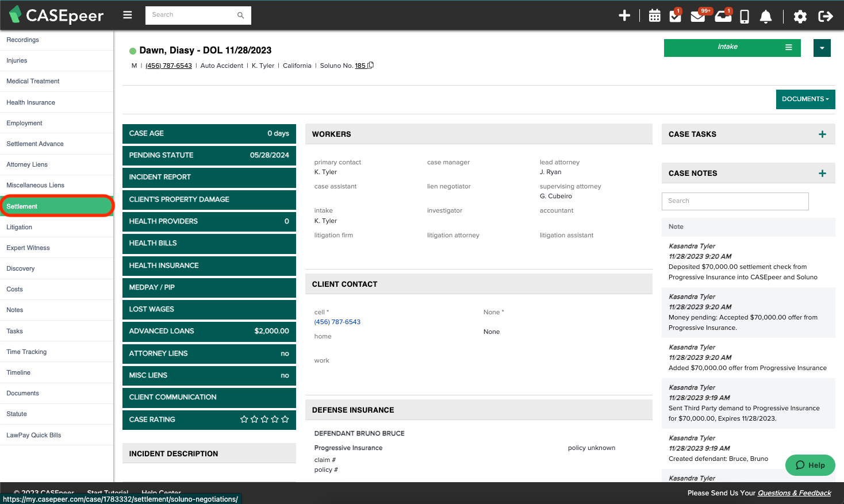Open the MEDPAY / PIP tile

209,287
